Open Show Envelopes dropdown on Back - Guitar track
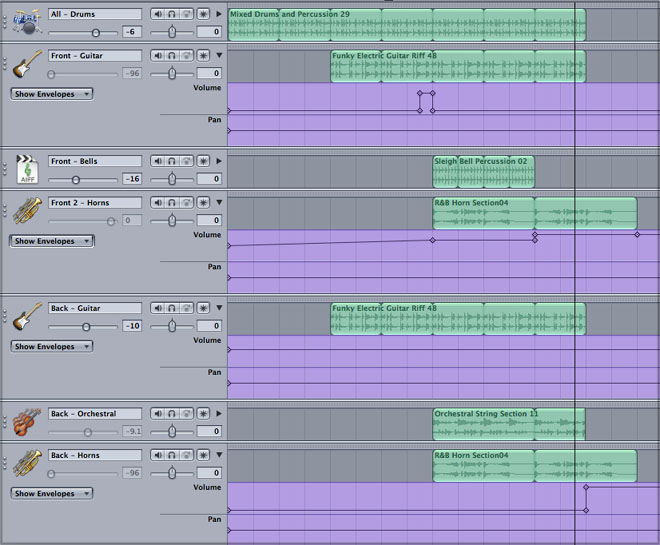 click(x=52, y=347)
